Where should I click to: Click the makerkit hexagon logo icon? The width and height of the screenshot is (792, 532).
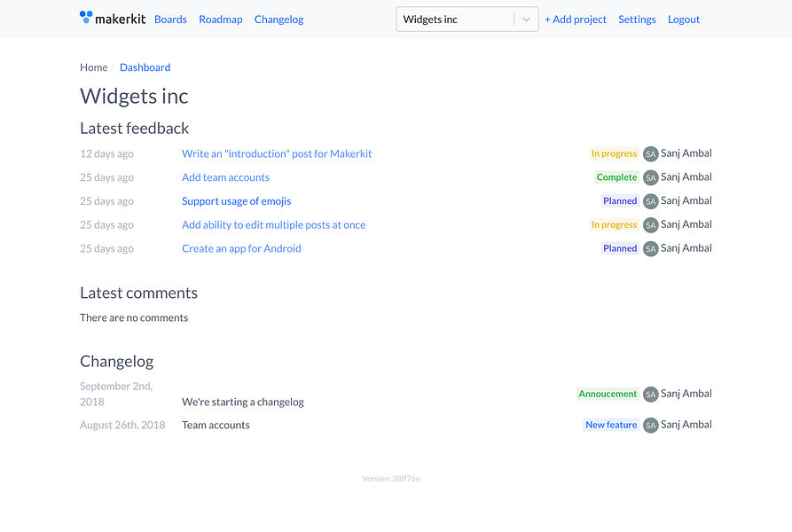[86, 17]
